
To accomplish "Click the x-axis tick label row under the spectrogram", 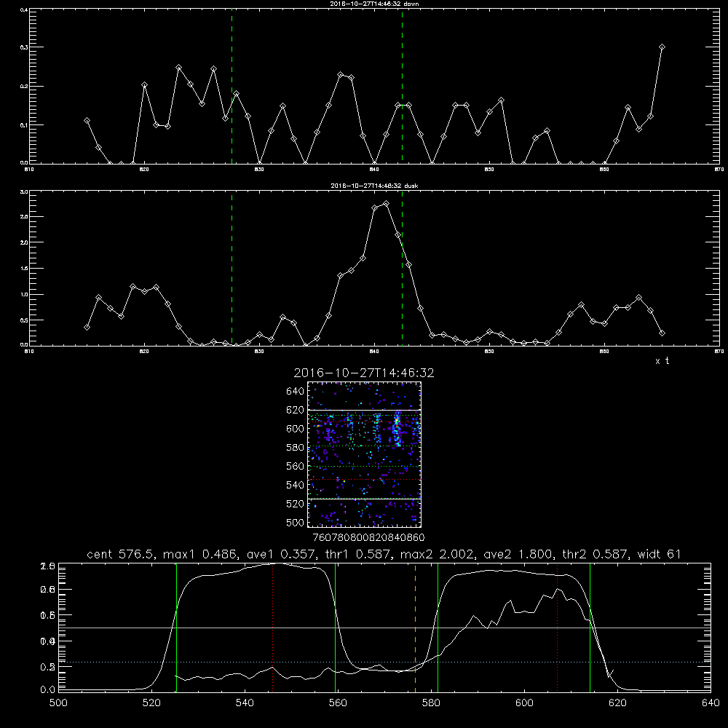I will coord(368,538).
